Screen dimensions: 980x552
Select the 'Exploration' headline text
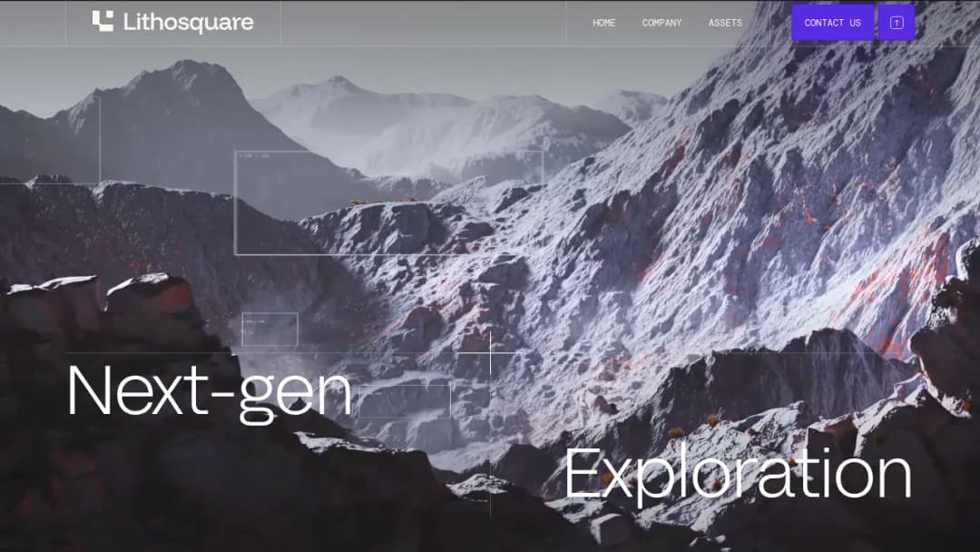[738, 477]
